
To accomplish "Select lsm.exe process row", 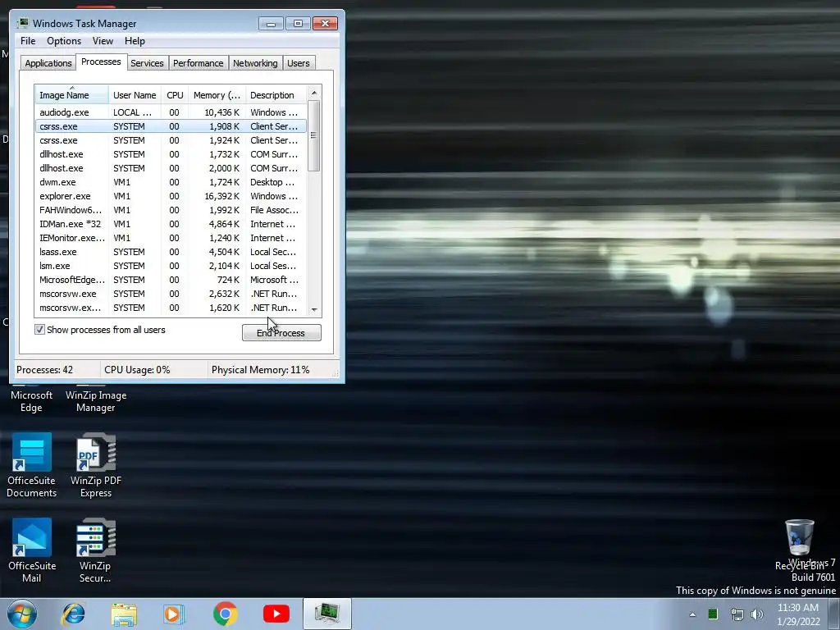I will click(x=171, y=266).
